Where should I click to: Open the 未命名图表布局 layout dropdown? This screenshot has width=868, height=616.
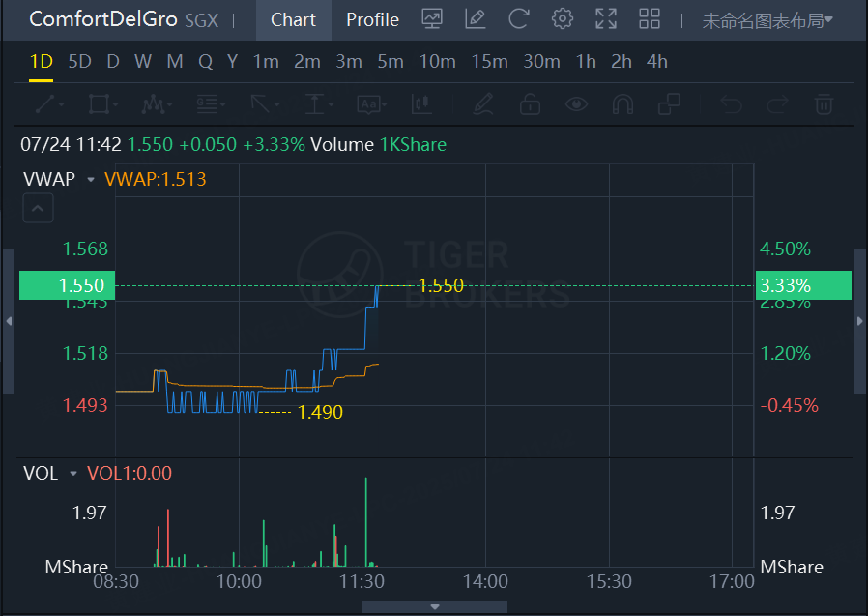pos(767,20)
